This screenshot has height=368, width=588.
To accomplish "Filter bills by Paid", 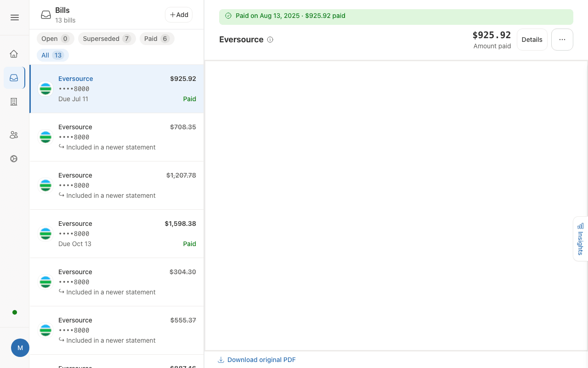I will tap(157, 39).
